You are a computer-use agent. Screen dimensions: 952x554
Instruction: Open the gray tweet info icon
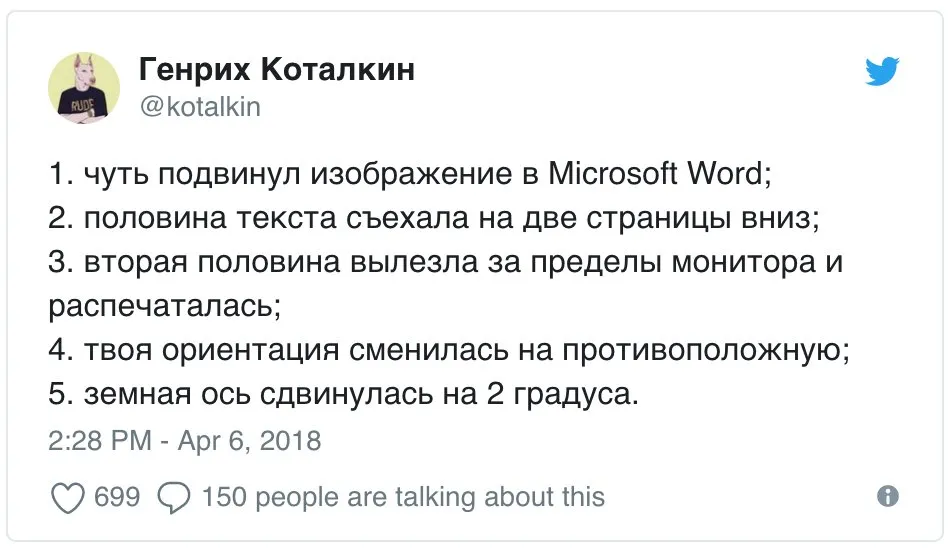click(888, 496)
